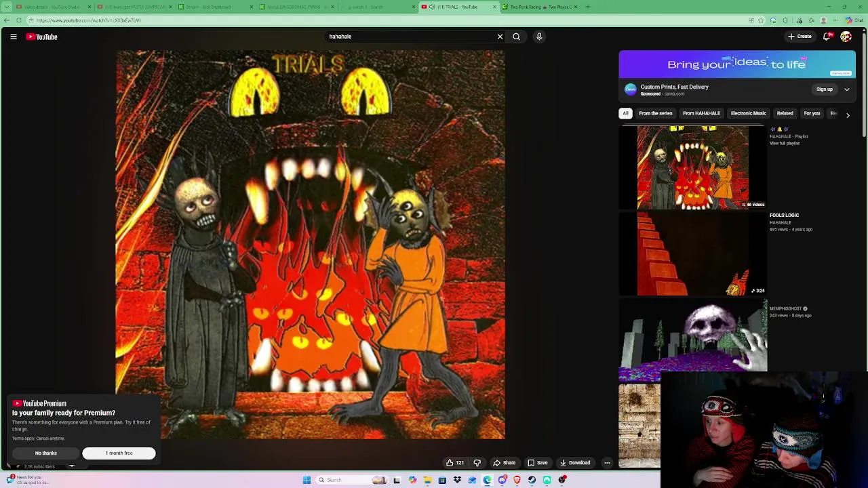Viewport: 868px width, 488px height.
Task: Click View full playlist link
Action: (785, 144)
